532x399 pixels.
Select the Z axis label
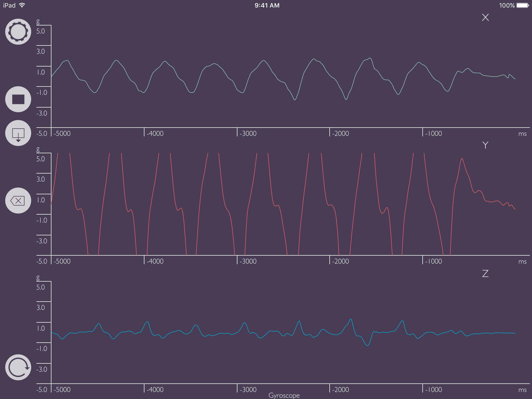485,273
